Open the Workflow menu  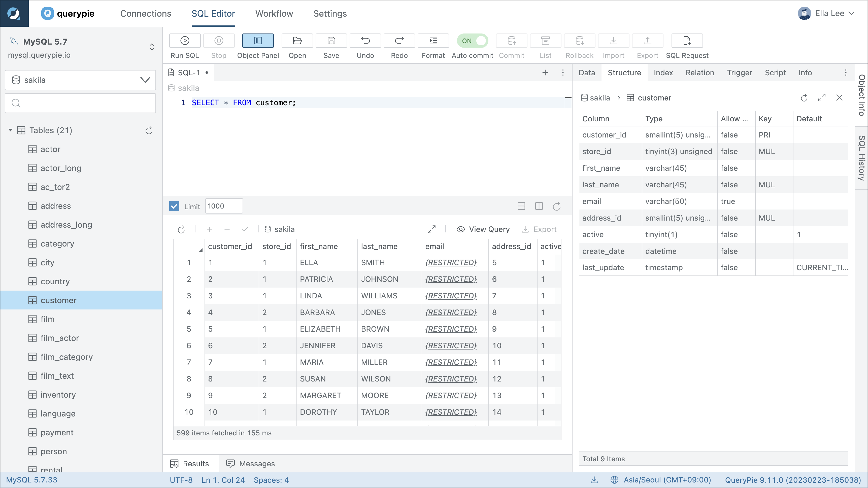274,13
